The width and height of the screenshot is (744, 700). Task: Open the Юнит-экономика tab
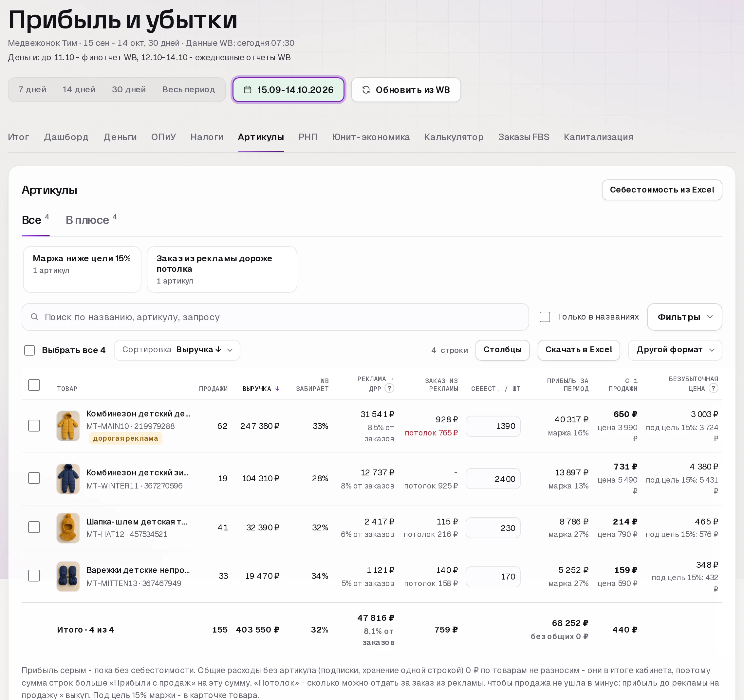pyautogui.click(x=370, y=137)
